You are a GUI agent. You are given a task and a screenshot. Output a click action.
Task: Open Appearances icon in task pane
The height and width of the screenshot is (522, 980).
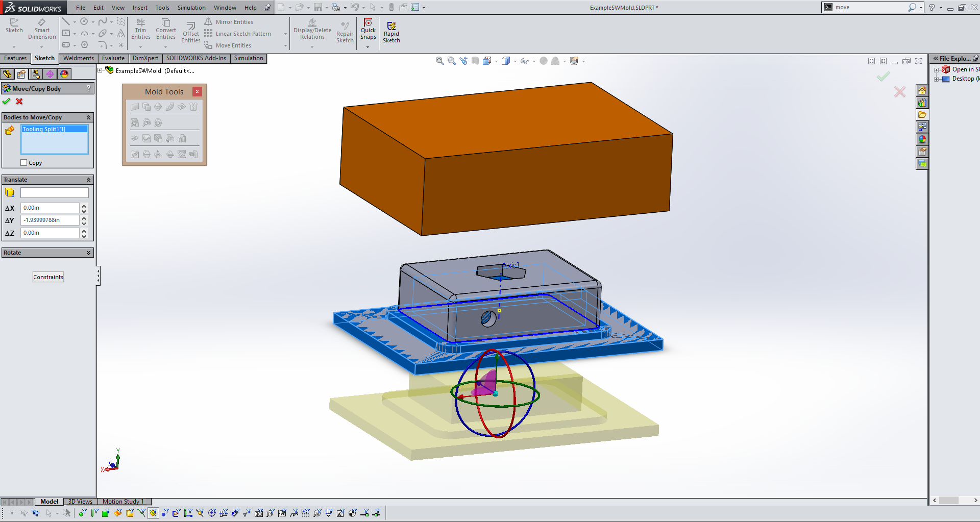click(922, 139)
